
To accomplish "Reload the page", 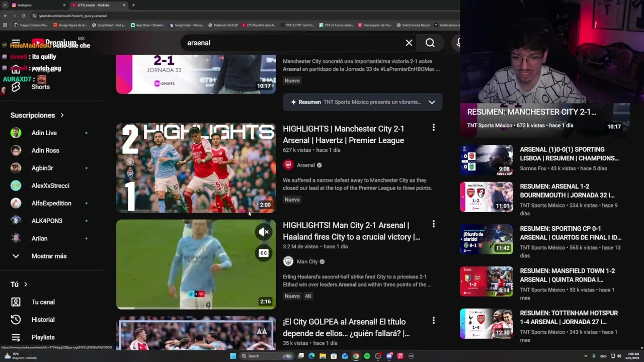I will tap(24, 16).
